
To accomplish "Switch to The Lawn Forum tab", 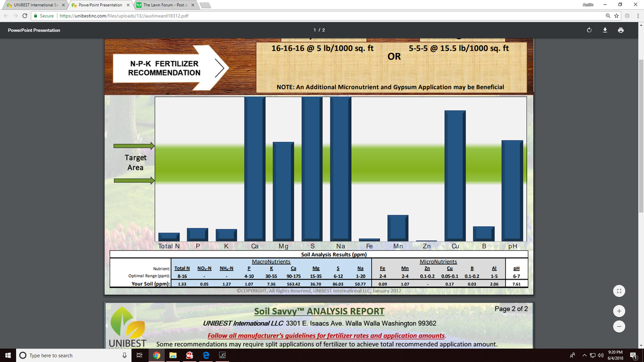I will click(x=164, y=5).
